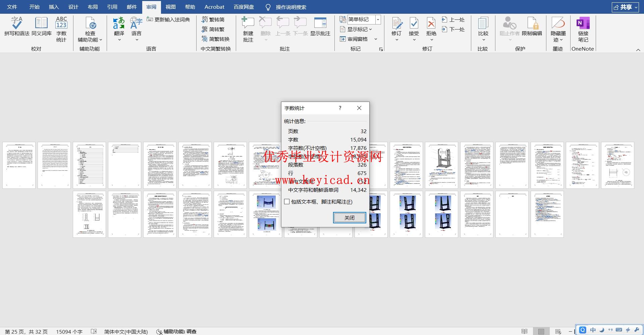Screen dimensions: 644x335
Task: Convert Simplified to Traditional (简转繁)
Action: click(x=213, y=29)
